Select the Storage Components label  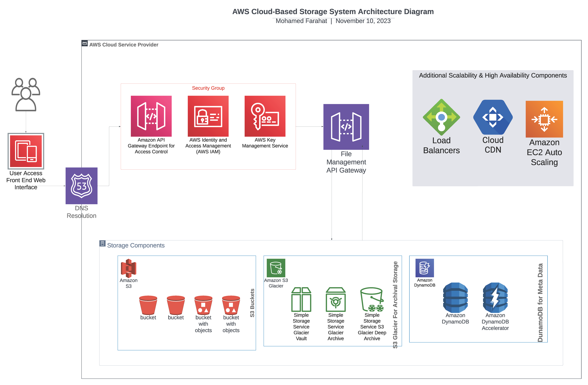click(x=136, y=245)
